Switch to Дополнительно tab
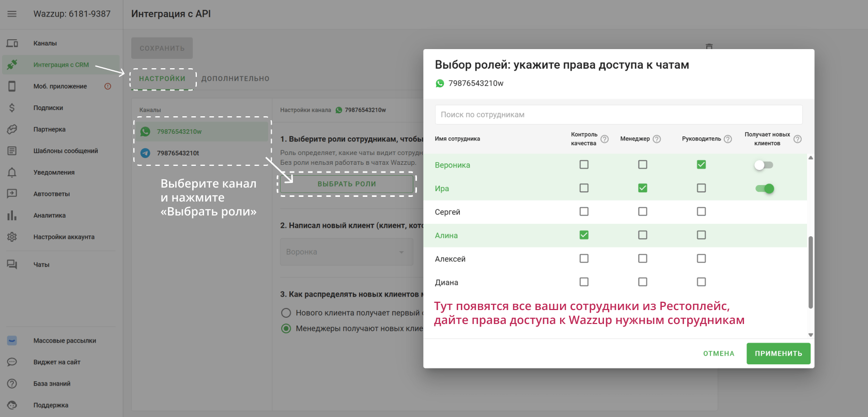The width and height of the screenshot is (868, 417). pos(236,79)
